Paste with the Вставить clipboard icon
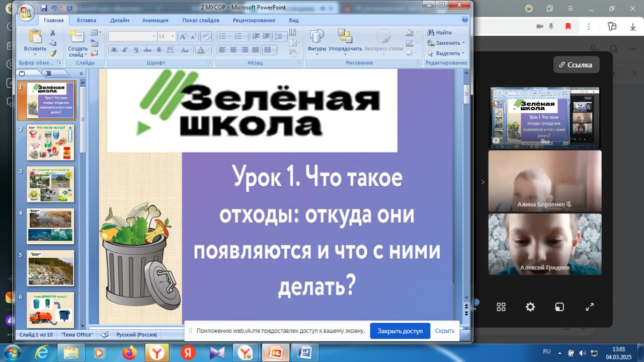644x362 pixels. (x=35, y=36)
